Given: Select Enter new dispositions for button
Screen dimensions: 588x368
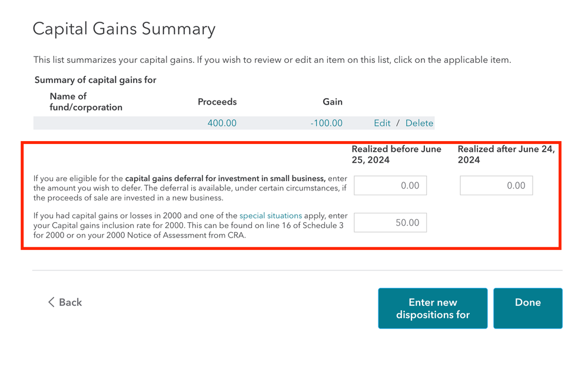Looking at the screenshot, I should [433, 308].
